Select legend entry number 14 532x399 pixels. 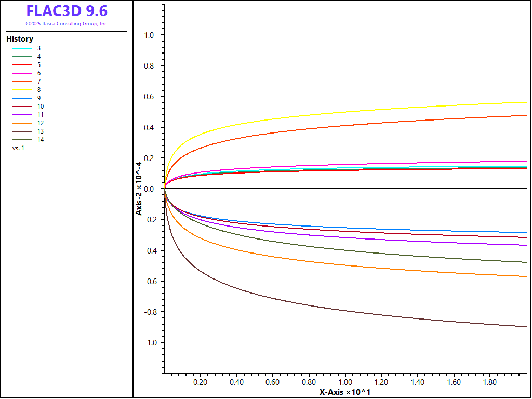click(41, 140)
